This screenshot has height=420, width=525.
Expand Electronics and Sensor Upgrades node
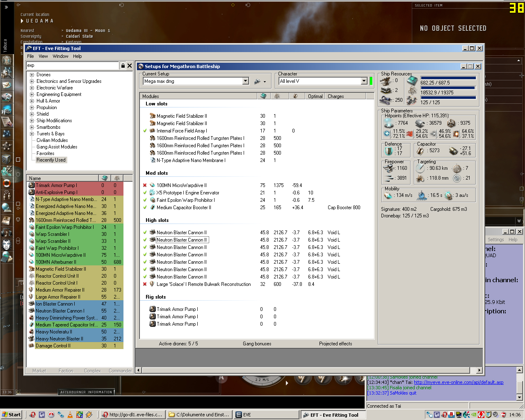click(32, 81)
